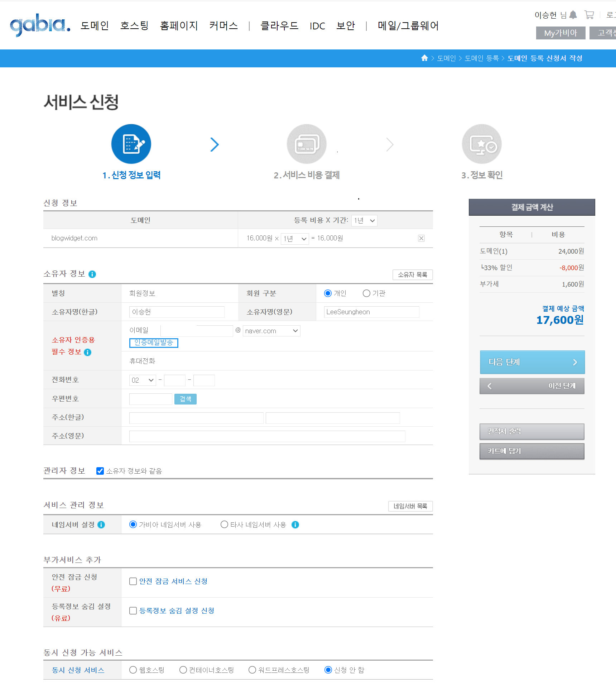Open 보안 menu in top navigation
The height and width of the screenshot is (699, 616).
click(346, 25)
